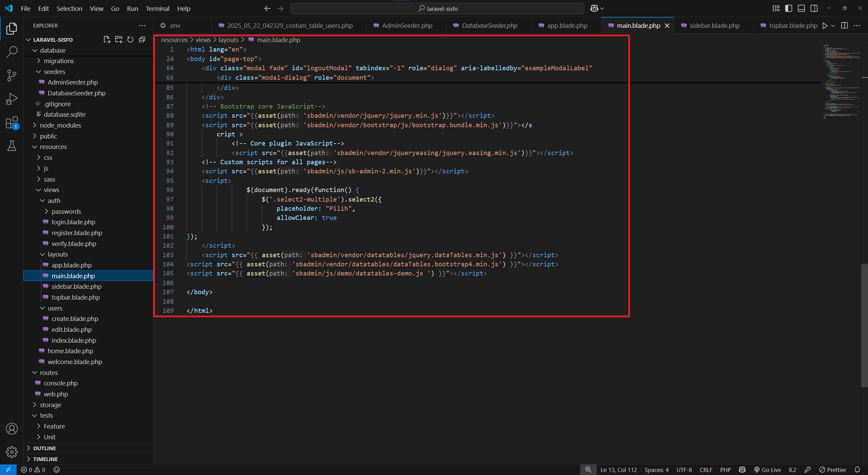This screenshot has width=868, height=475.
Task: Open the Explorer sidebar icon
Action: click(x=12, y=29)
